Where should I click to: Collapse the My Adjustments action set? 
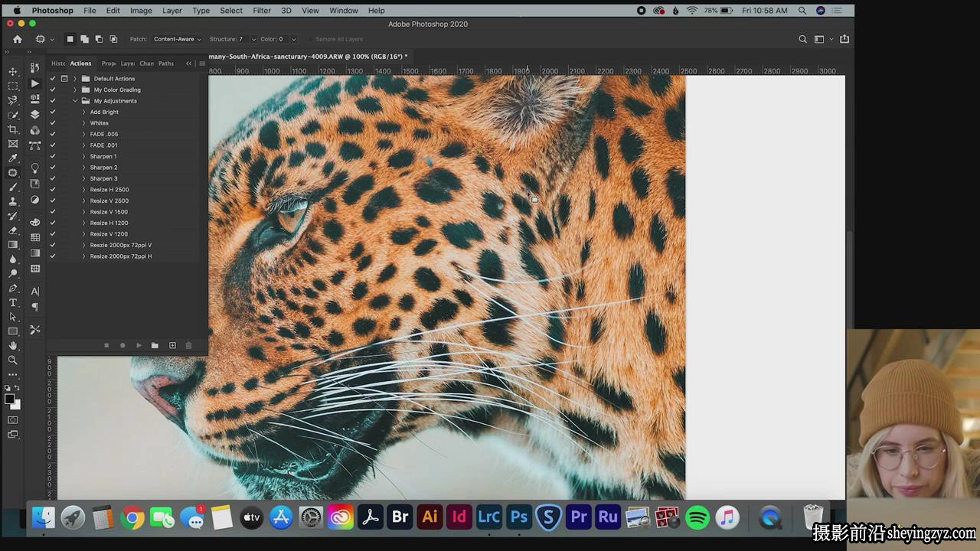75,101
